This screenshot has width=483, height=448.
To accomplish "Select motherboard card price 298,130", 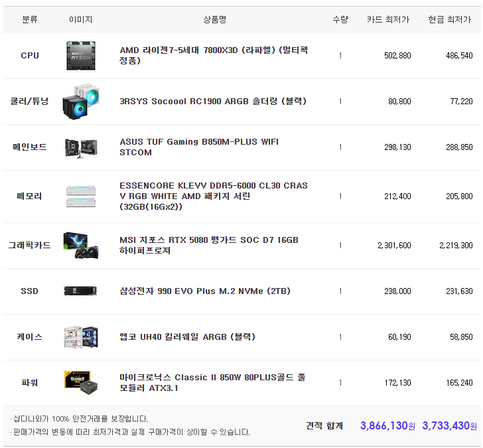I will pos(397,147).
